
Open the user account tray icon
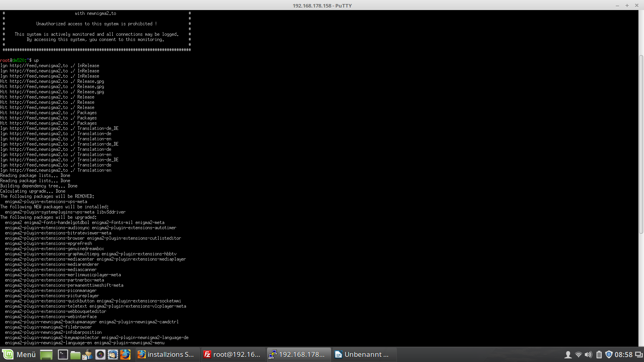568,354
